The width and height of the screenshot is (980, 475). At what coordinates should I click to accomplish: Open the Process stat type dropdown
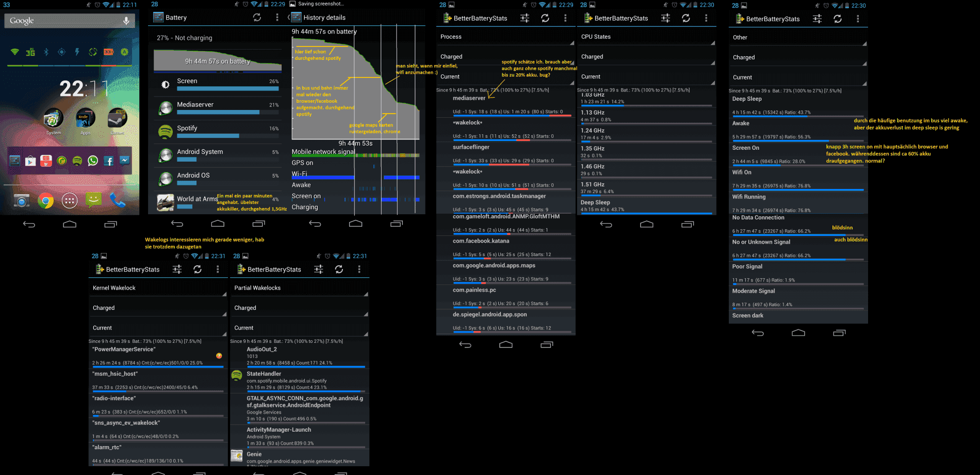click(505, 37)
